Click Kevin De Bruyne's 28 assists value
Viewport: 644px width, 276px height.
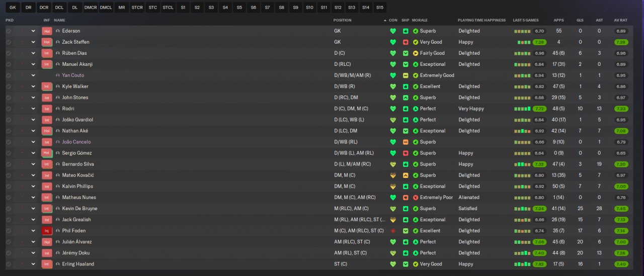coord(599,209)
